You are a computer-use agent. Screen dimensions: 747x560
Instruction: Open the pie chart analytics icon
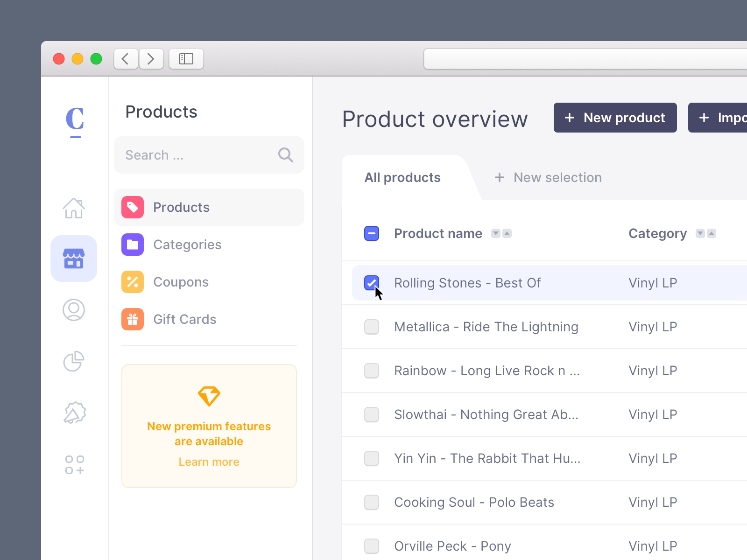coord(74,361)
